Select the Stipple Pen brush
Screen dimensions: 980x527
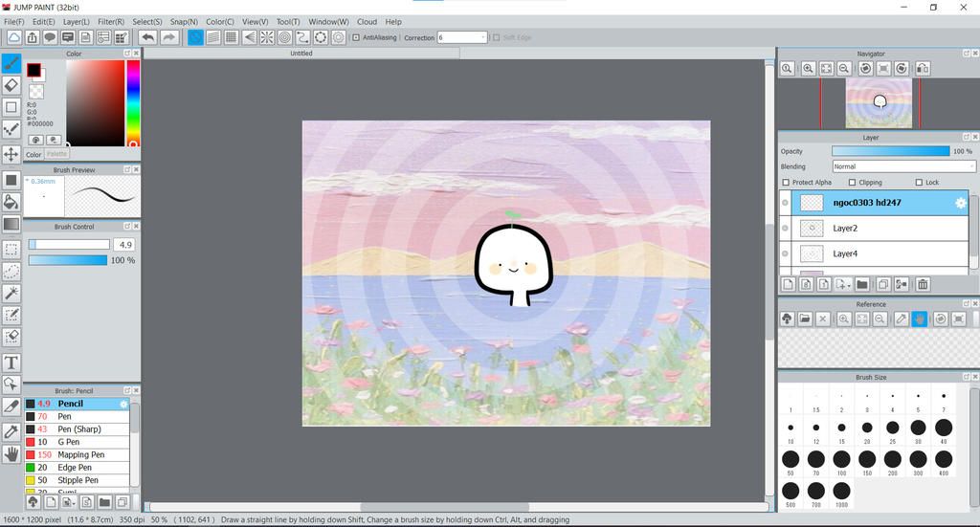[77, 480]
